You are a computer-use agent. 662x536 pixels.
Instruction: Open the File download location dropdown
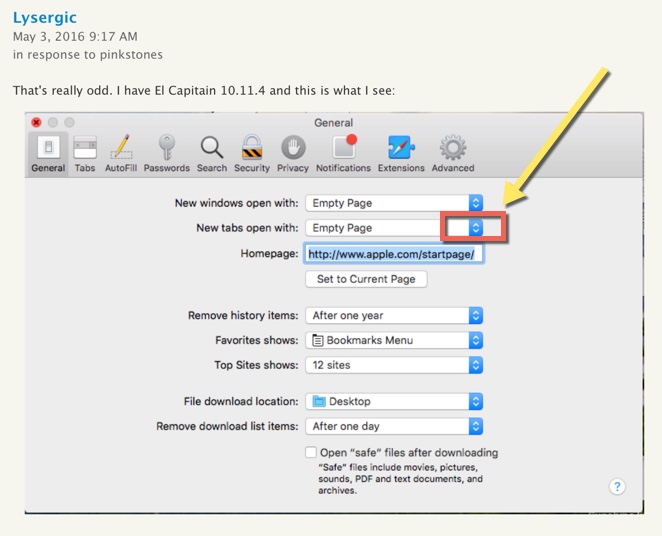click(394, 401)
